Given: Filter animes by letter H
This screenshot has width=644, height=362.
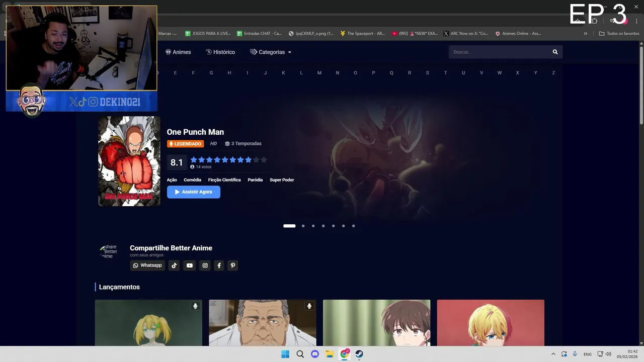Looking at the screenshot, I should click(x=229, y=73).
